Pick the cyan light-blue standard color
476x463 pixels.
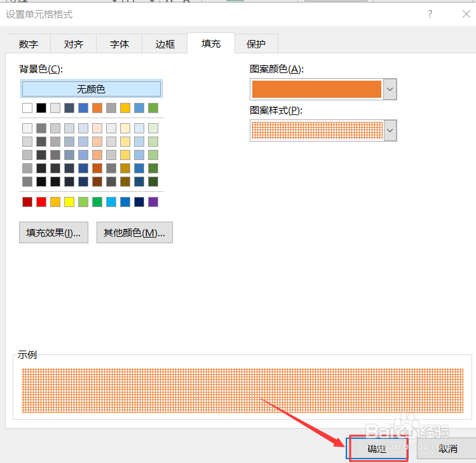[x=111, y=202]
